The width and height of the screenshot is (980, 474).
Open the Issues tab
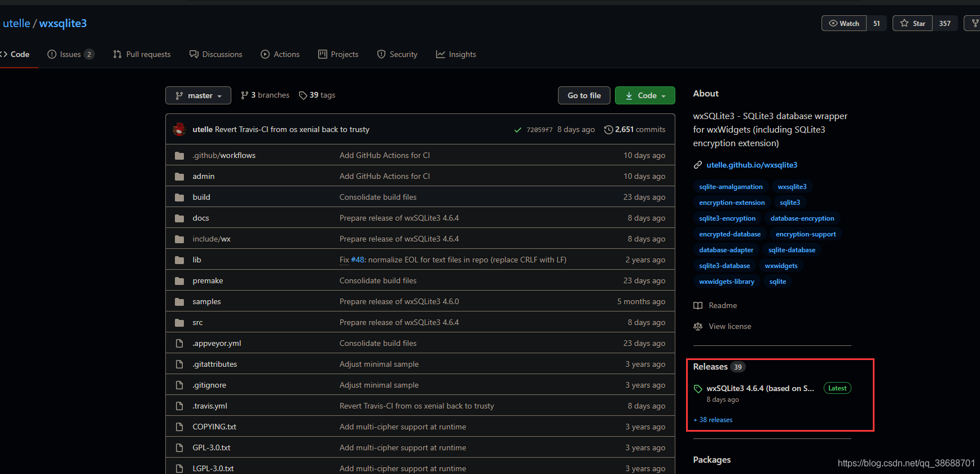pos(71,54)
